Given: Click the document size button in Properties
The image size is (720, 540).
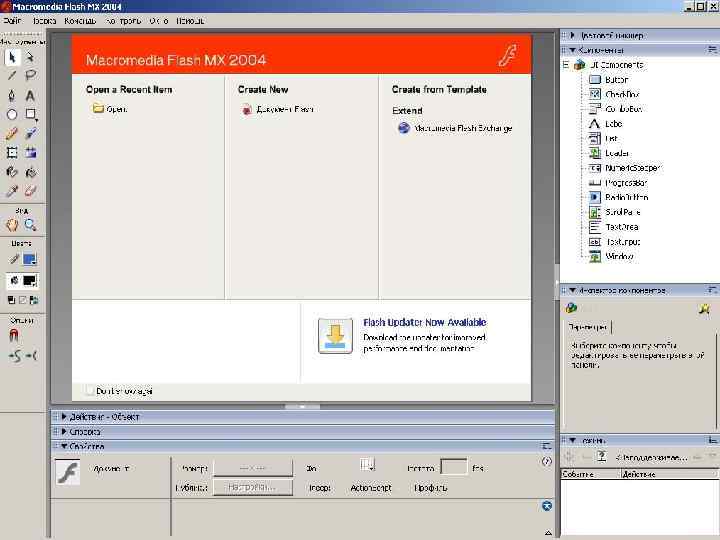Looking at the screenshot, I should (x=253, y=468).
